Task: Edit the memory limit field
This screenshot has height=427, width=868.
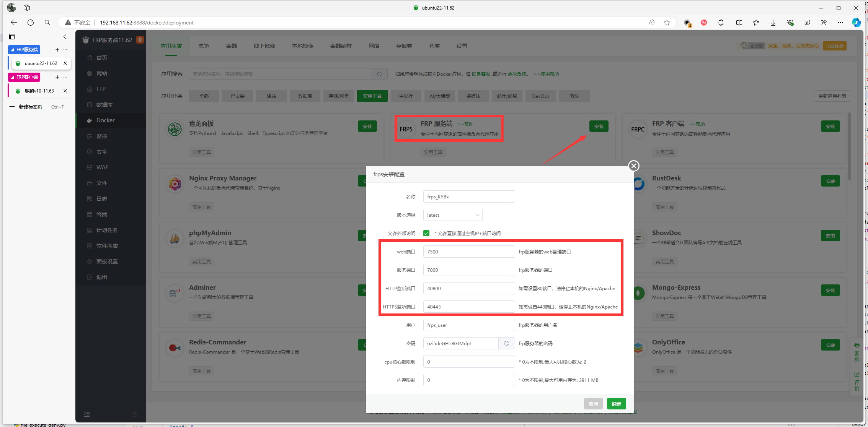Action: pos(469,380)
